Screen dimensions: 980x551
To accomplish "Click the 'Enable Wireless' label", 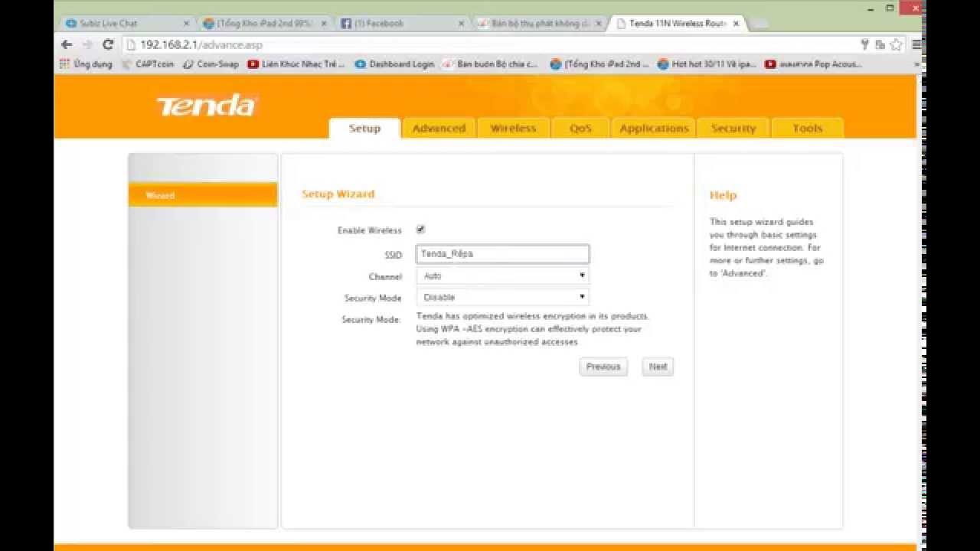I will coord(370,230).
